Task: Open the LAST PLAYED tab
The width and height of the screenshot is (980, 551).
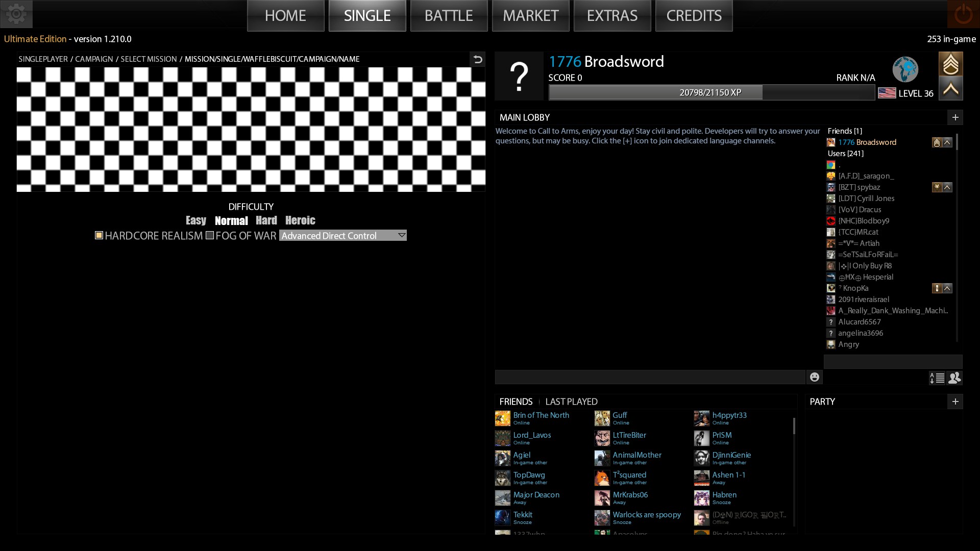Action: pyautogui.click(x=571, y=402)
